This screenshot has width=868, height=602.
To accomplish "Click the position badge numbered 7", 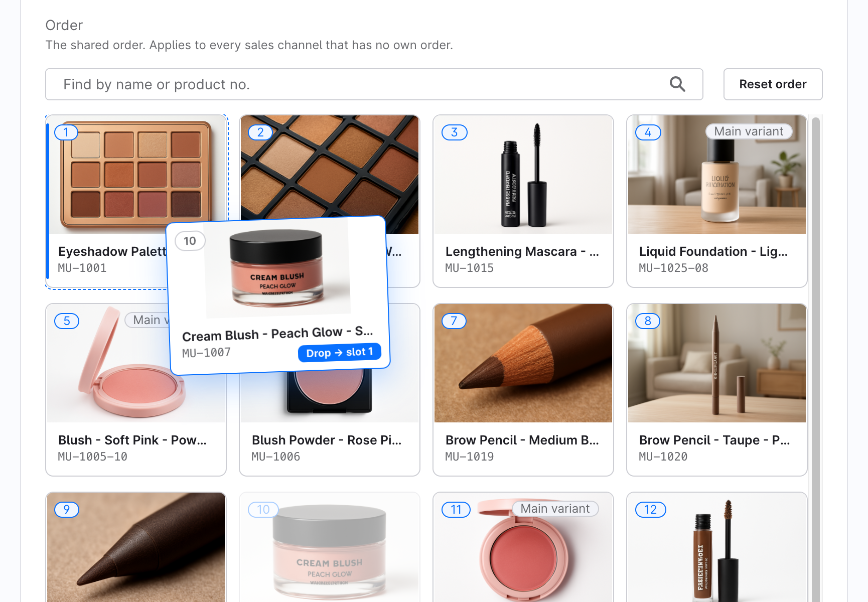I will coord(454,321).
